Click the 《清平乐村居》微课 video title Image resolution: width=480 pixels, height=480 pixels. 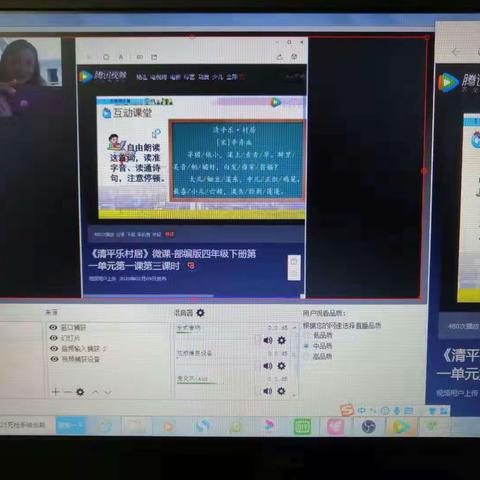pyautogui.click(x=173, y=260)
